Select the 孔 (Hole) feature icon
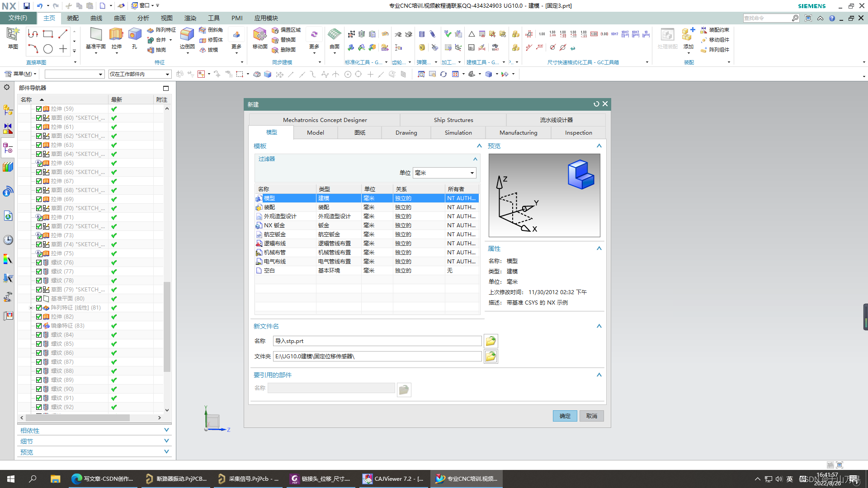This screenshot has width=868, height=488. (134, 35)
